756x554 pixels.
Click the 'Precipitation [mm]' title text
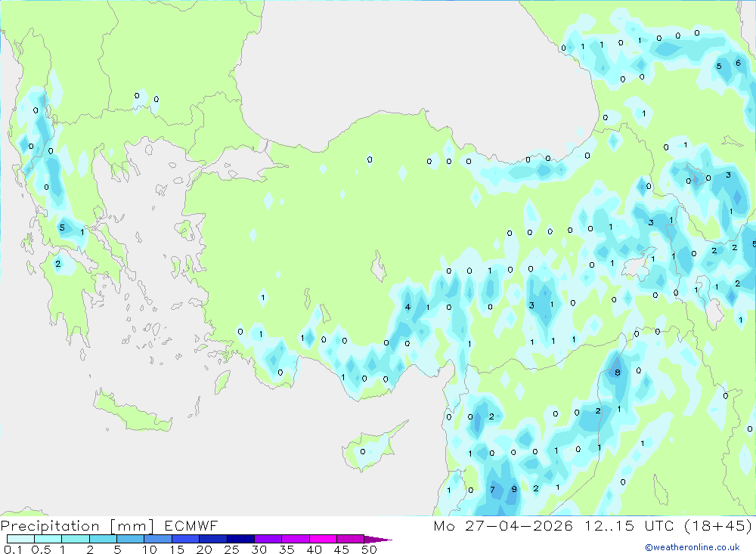77,525
